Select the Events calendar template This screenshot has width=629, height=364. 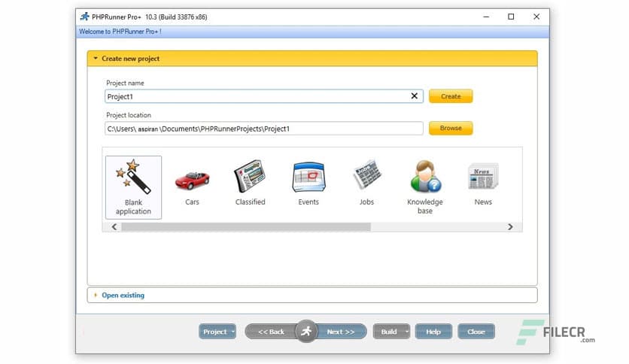(308, 177)
